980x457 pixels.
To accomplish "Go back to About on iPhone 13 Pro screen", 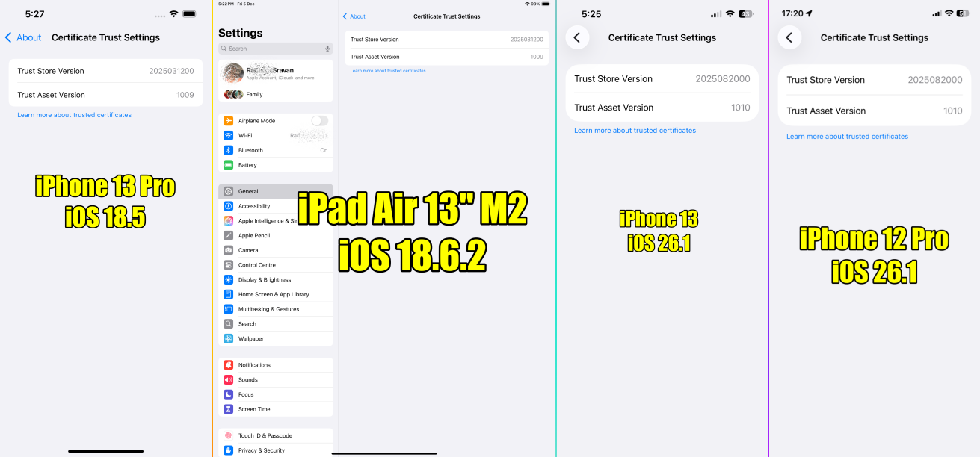I will click(x=23, y=37).
